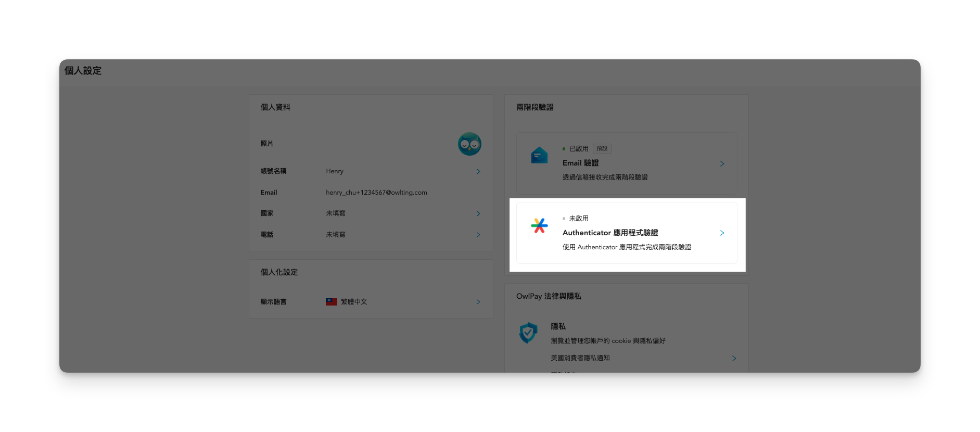The width and height of the screenshot is (980, 432).
Task: Click the 國家 label
Action: tap(266, 213)
